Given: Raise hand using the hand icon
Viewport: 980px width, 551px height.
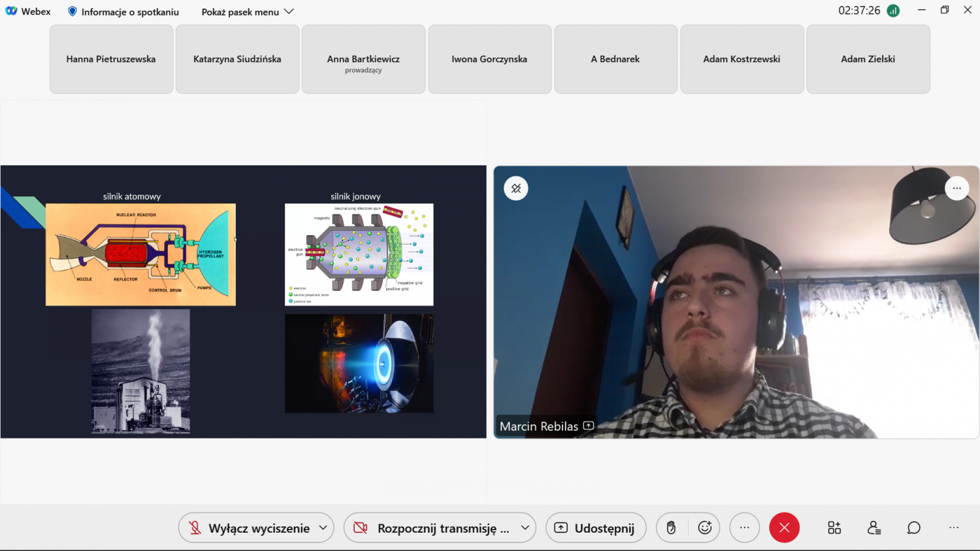Looking at the screenshot, I should tap(671, 528).
